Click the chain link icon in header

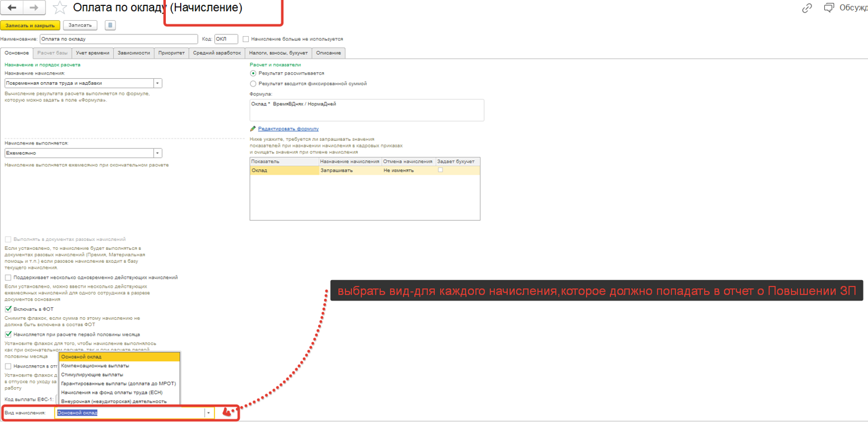807,8
